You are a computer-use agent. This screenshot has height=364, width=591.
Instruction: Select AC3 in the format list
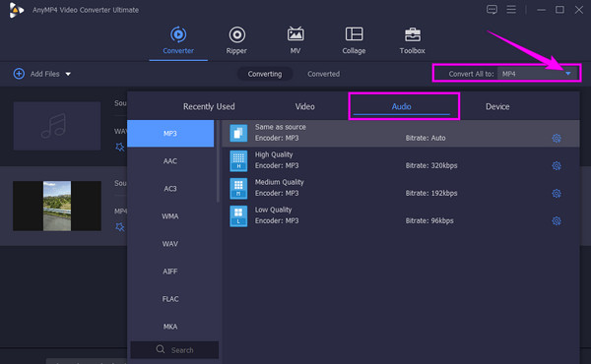[170, 189]
